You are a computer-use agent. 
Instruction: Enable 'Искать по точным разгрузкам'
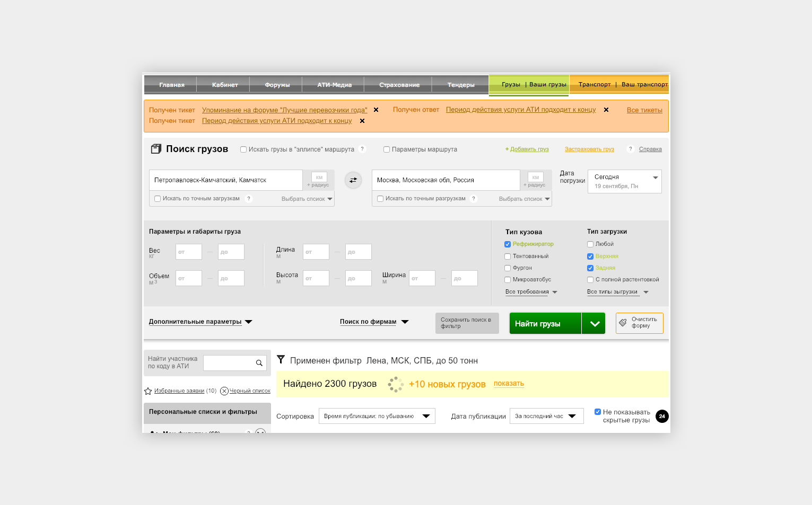pyautogui.click(x=380, y=199)
